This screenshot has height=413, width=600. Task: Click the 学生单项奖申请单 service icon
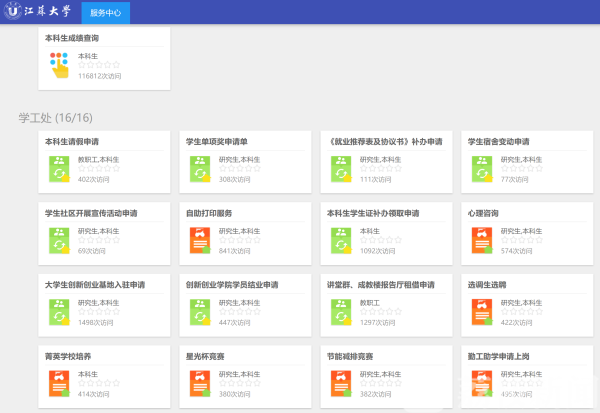(199, 168)
